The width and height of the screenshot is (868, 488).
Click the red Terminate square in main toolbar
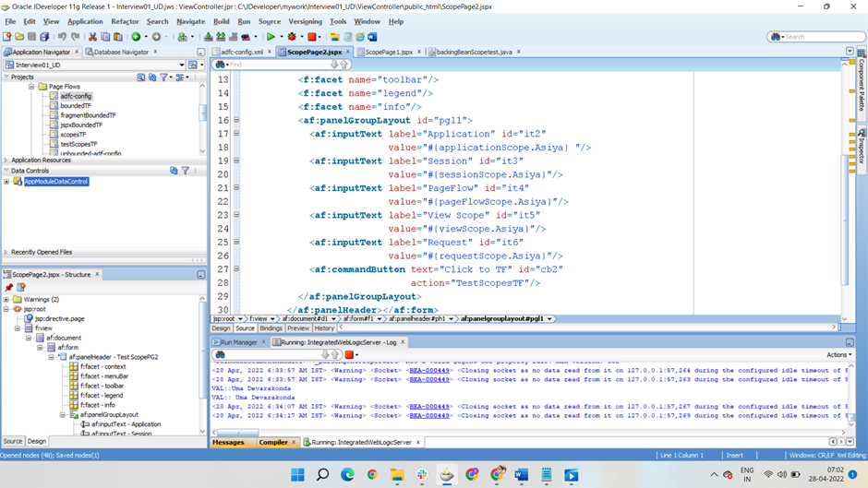click(312, 37)
